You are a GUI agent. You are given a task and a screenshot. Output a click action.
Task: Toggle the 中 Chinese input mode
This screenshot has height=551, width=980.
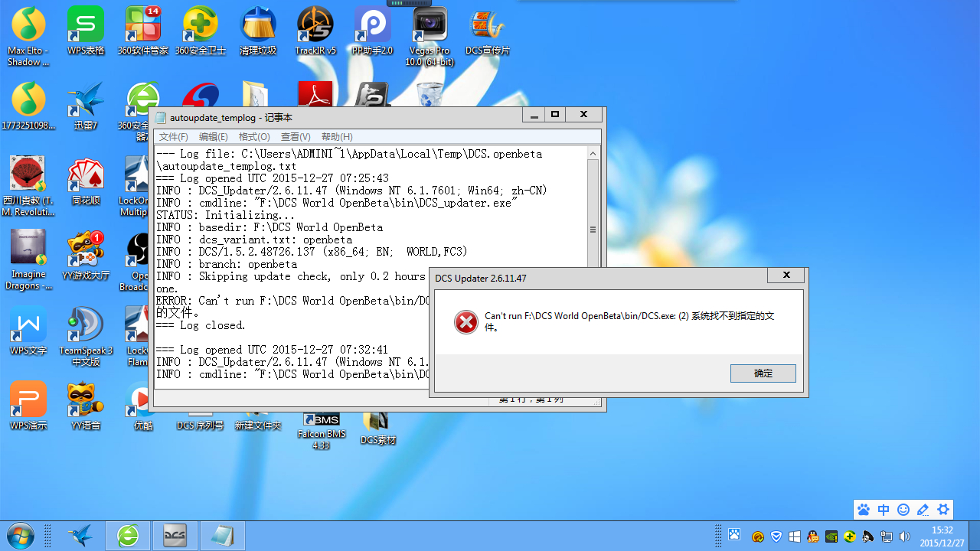884,510
